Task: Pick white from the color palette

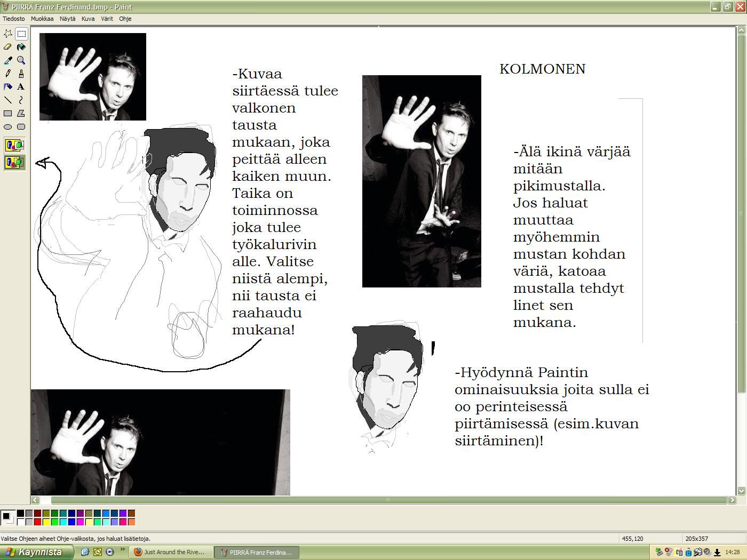Action: pos(20,522)
